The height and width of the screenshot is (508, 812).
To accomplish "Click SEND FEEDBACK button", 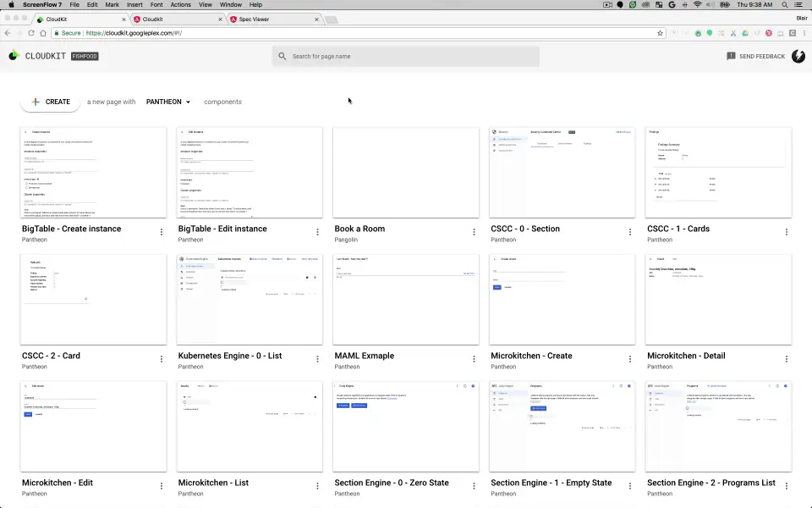I will [x=755, y=56].
